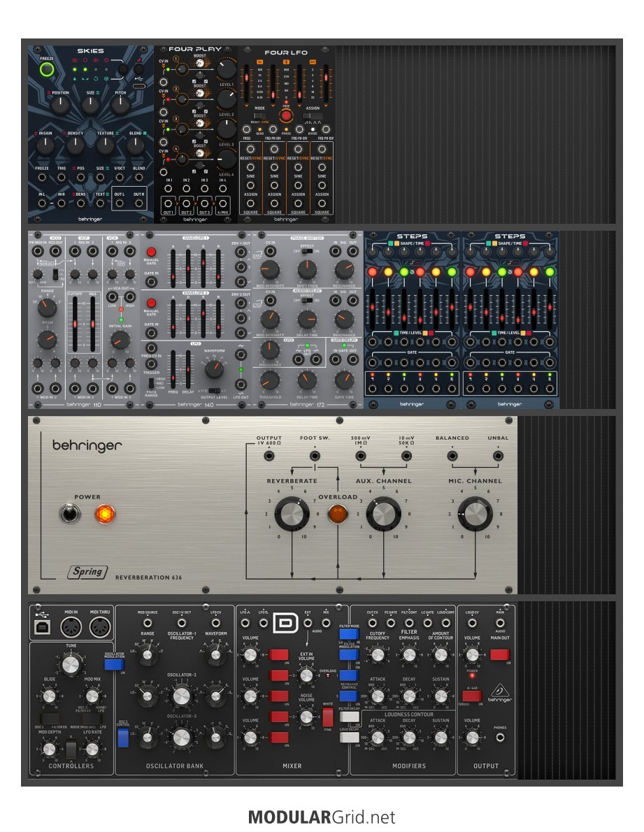This screenshot has width=644, height=832.
Task: Click the Level 4 knob on Four Play
Action: click(227, 159)
